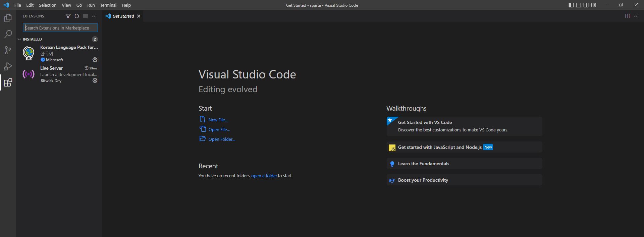Select Live Server extension name
Screen dimensions: 644x237
pos(51,68)
